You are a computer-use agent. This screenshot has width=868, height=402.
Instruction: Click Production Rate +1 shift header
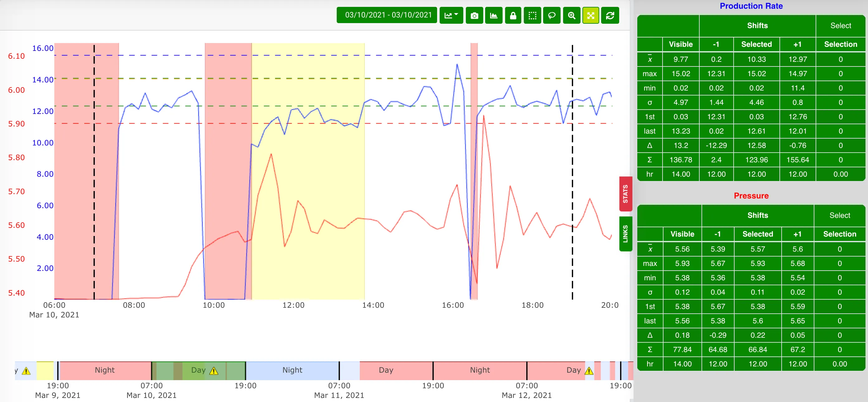click(797, 44)
